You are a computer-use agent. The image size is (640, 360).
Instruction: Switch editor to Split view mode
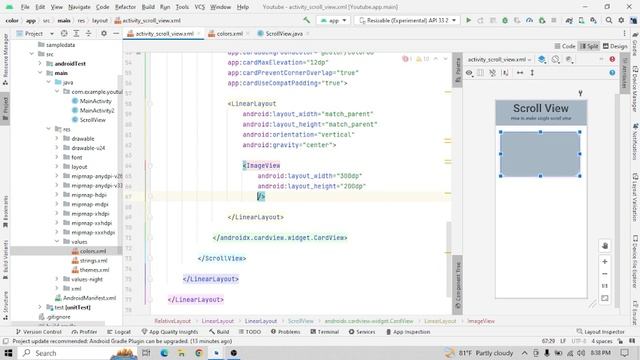(x=589, y=46)
